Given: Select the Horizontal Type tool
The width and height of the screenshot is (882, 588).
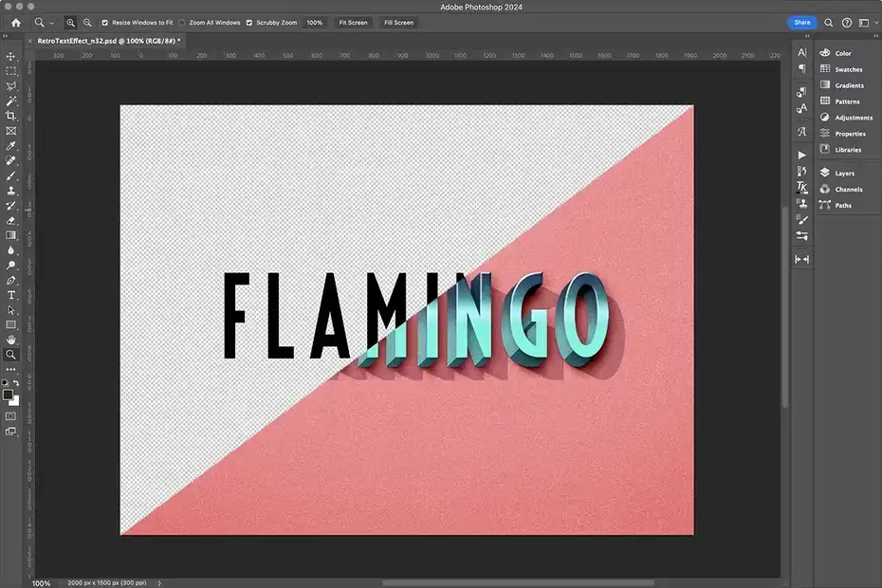Looking at the screenshot, I should [x=10, y=295].
